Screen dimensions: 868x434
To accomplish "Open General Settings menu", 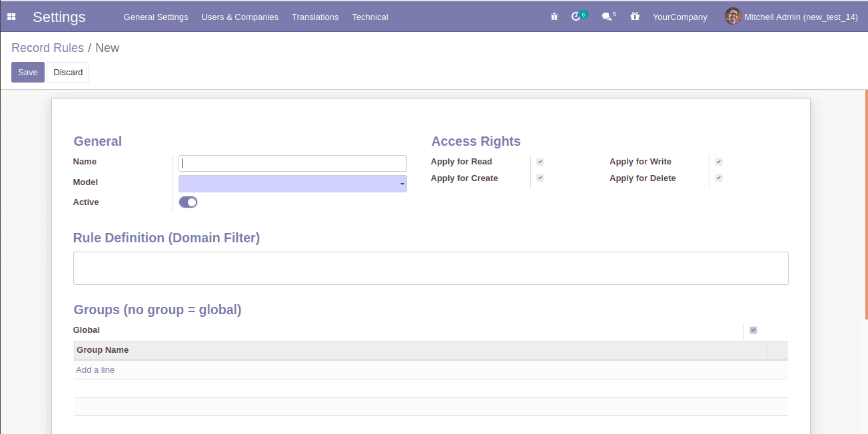I will (x=156, y=17).
